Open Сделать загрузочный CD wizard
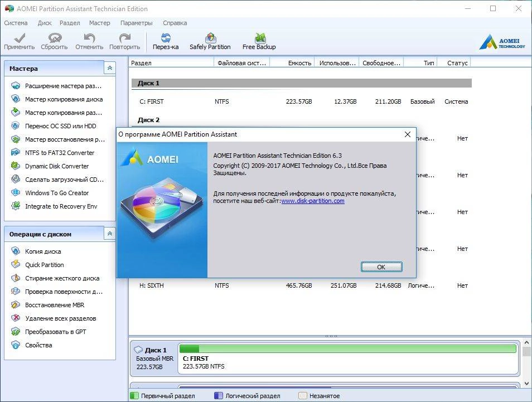Screen dimensions: 532x402 click(x=57, y=180)
